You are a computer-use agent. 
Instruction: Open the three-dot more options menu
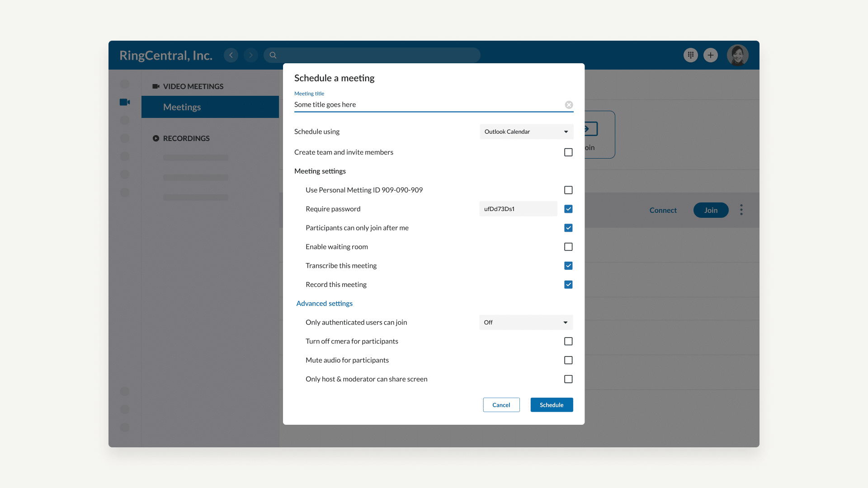(x=741, y=210)
